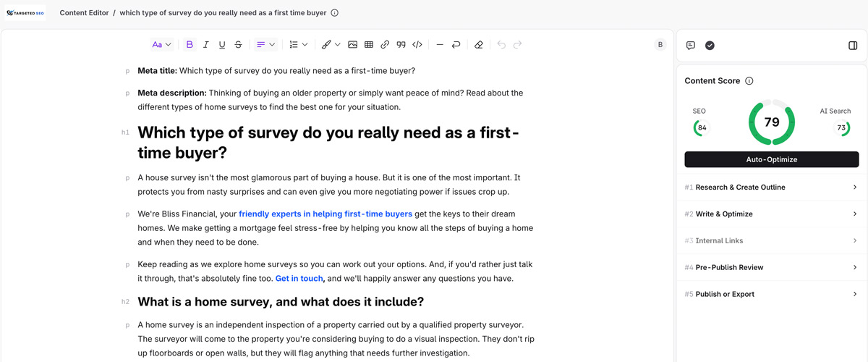Image resolution: width=868 pixels, height=362 pixels.
Task: Click in the main H1 heading text
Action: 328,143
